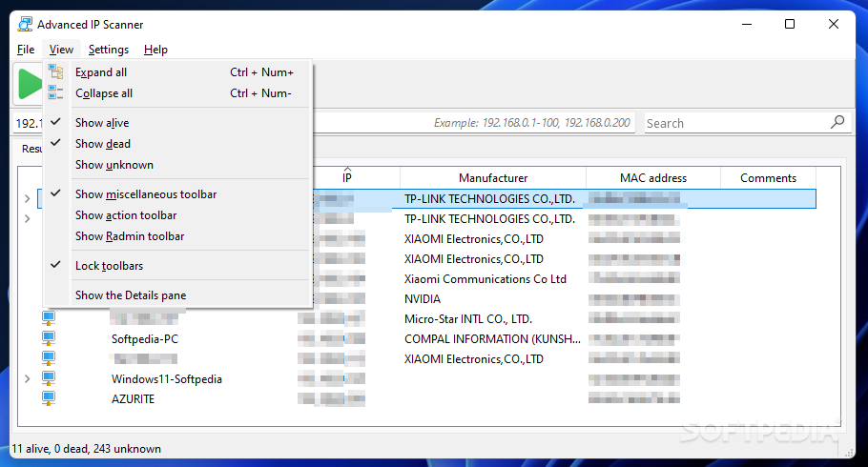Start the scan with the green play button

(29, 84)
